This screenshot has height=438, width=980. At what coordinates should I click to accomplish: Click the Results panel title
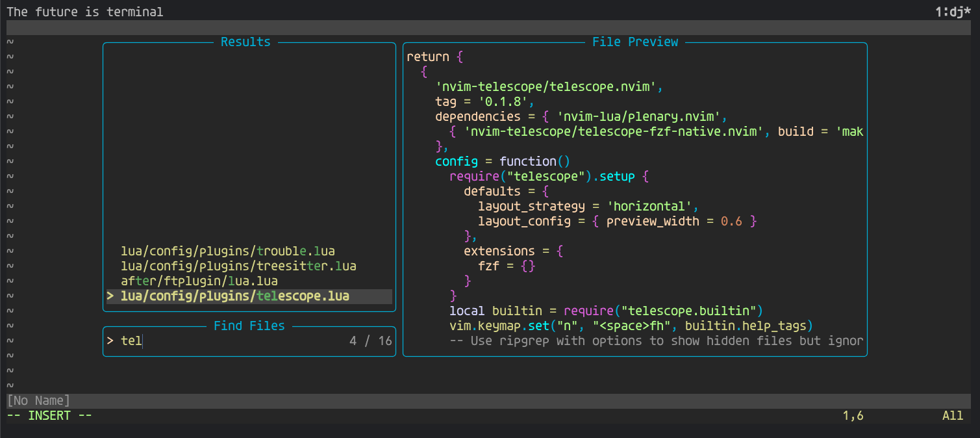(x=245, y=42)
